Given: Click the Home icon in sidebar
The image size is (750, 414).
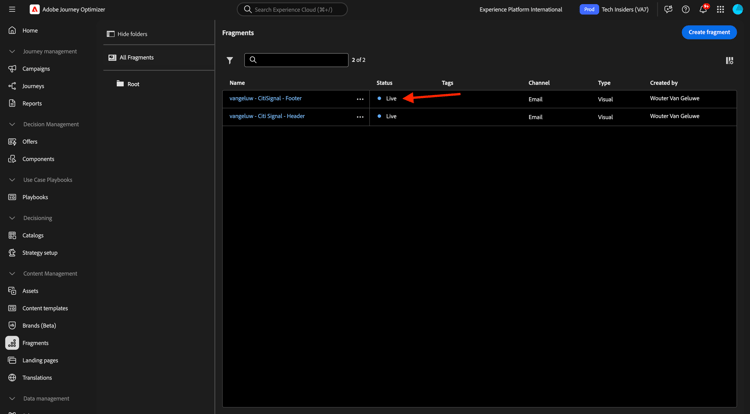Looking at the screenshot, I should pos(12,30).
